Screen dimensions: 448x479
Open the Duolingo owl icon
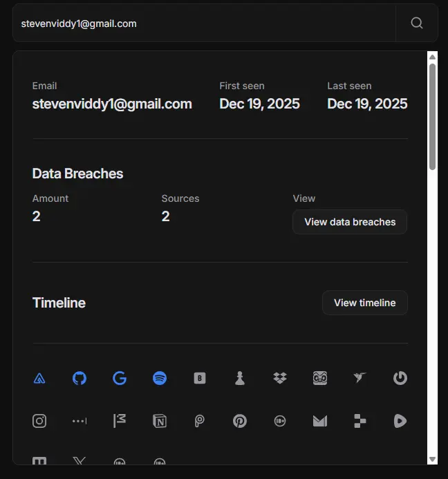coord(320,378)
